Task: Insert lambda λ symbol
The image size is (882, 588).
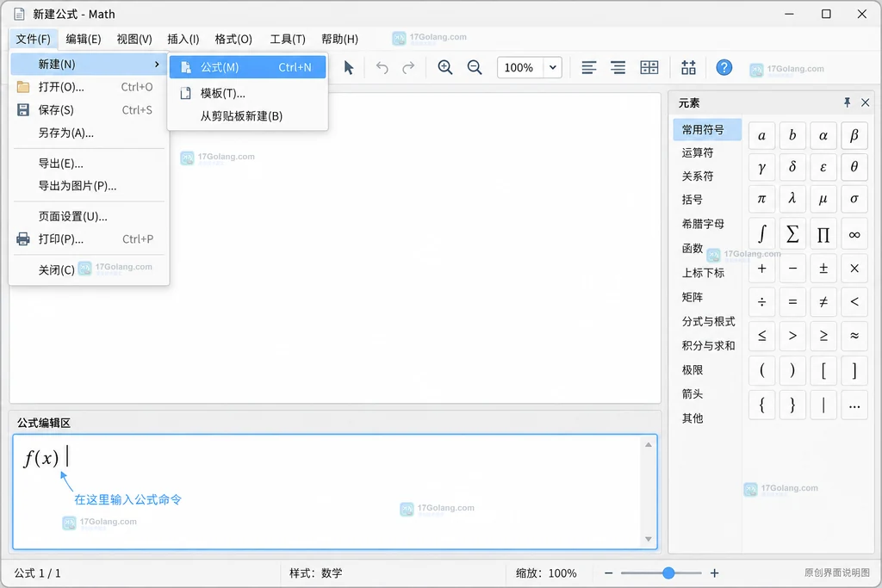Action: point(792,199)
